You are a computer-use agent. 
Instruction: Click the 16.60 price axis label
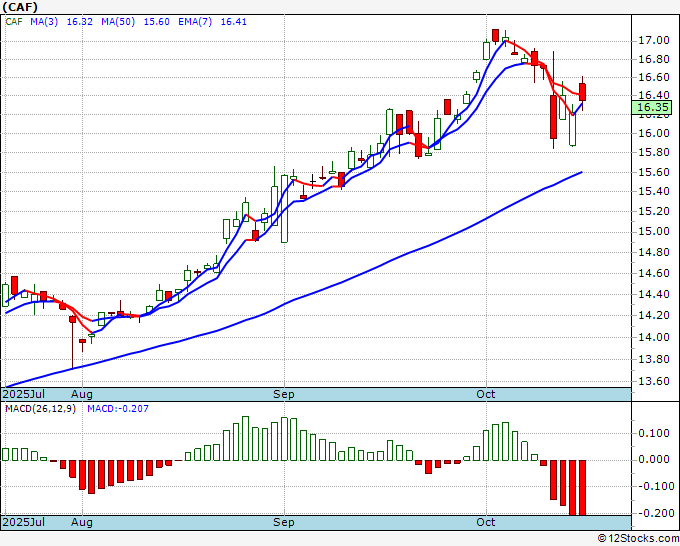click(654, 77)
